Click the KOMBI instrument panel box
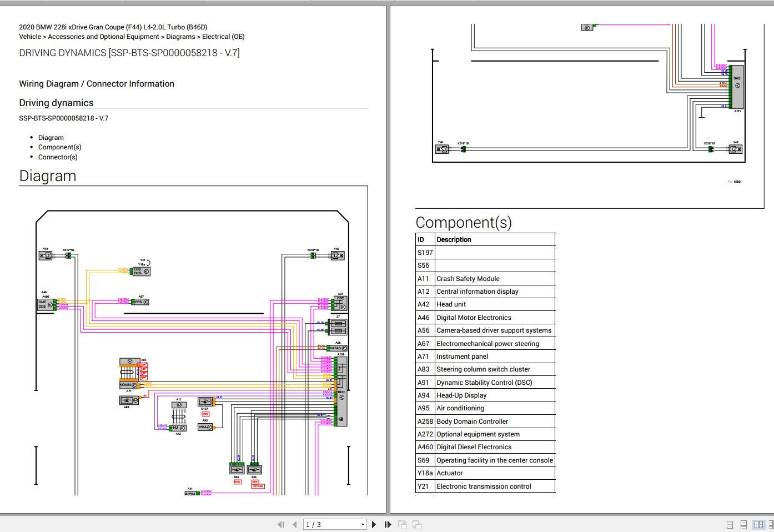 point(129,384)
